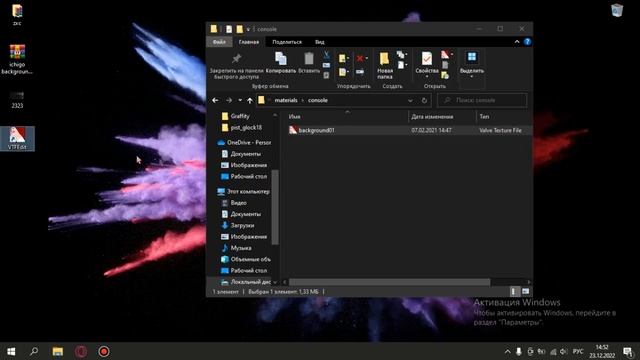
Task: Open Explorer help question mark icon
Action: (527, 42)
